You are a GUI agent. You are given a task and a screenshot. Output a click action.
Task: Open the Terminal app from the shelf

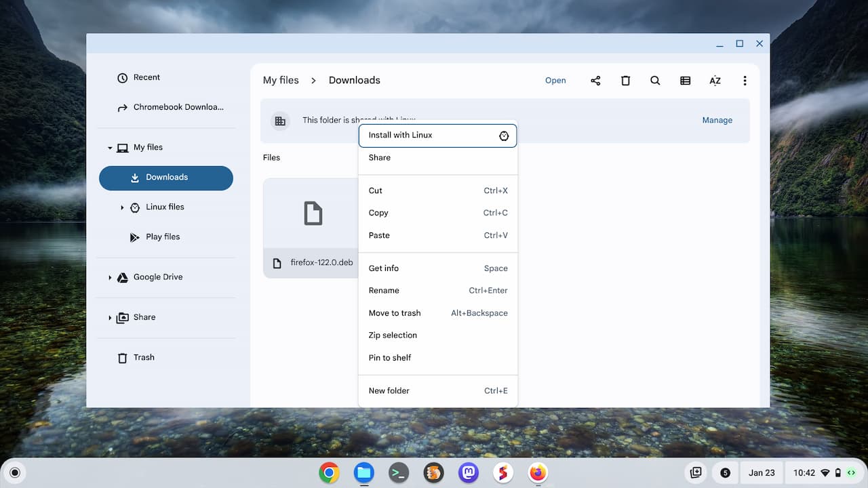(399, 472)
